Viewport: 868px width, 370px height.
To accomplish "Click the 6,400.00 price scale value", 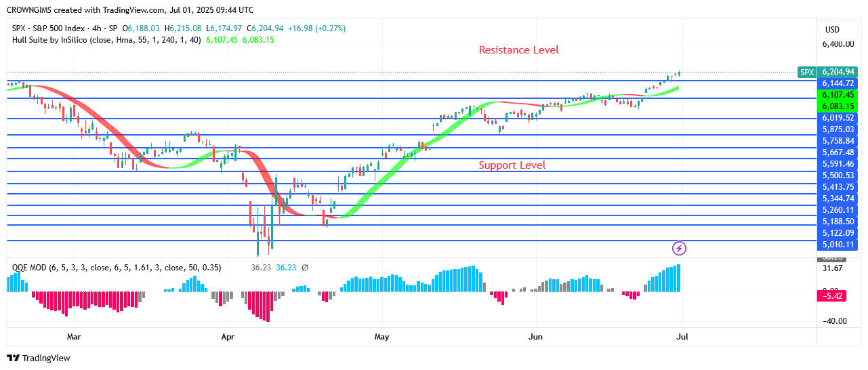I will click(x=838, y=44).
